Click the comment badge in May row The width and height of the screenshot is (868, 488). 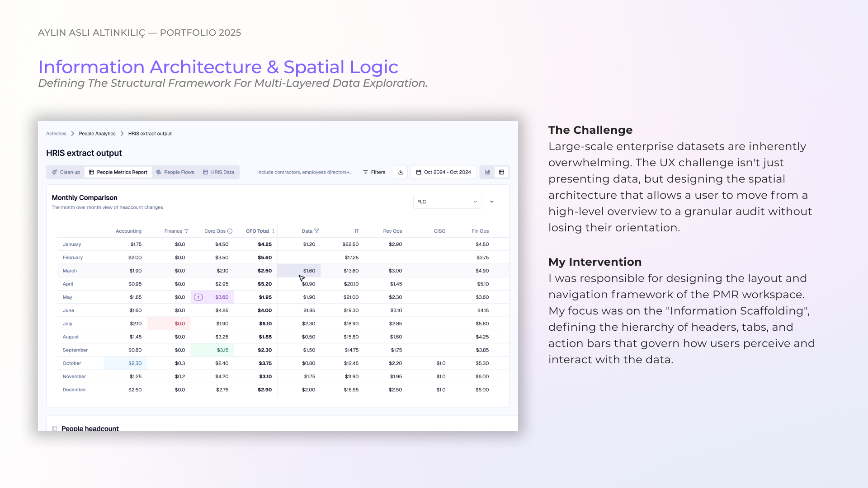[x=198, y=297]
